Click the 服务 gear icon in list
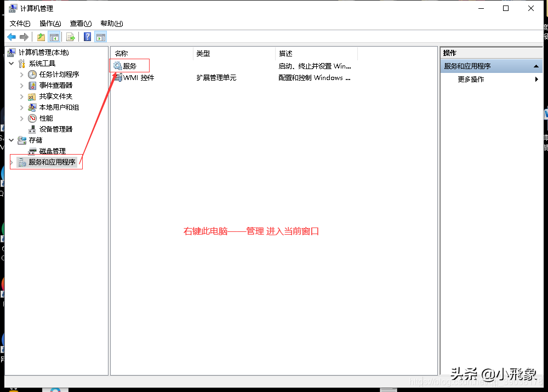The height and width of the screenshot is (392, 548). point(118,66)
